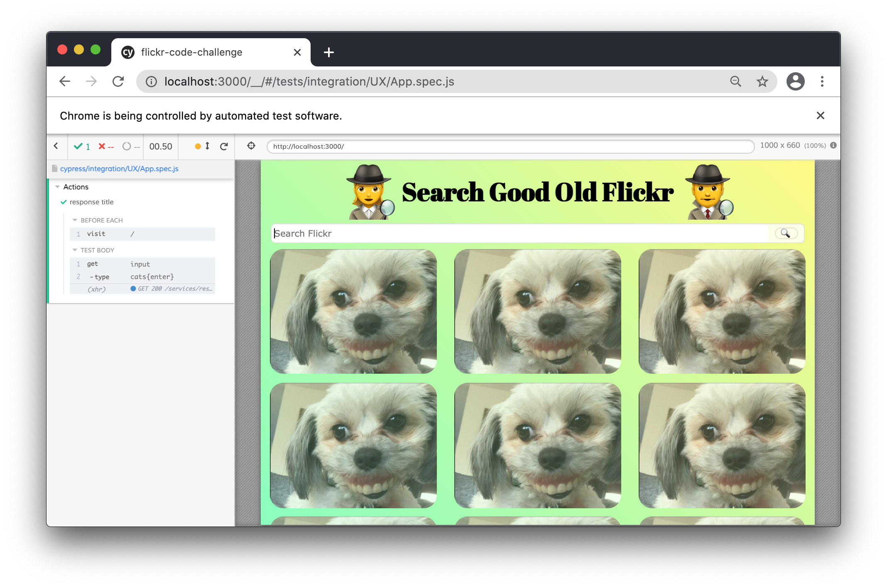The image size is (887, 588).
Task: Click the magnifier search button
Action: click(786, 233)
